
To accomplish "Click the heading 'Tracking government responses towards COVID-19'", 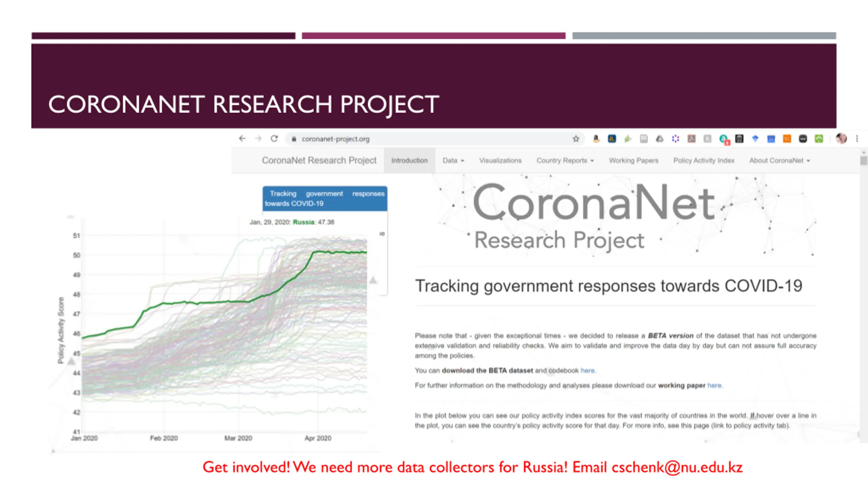I will coord(609,286).
